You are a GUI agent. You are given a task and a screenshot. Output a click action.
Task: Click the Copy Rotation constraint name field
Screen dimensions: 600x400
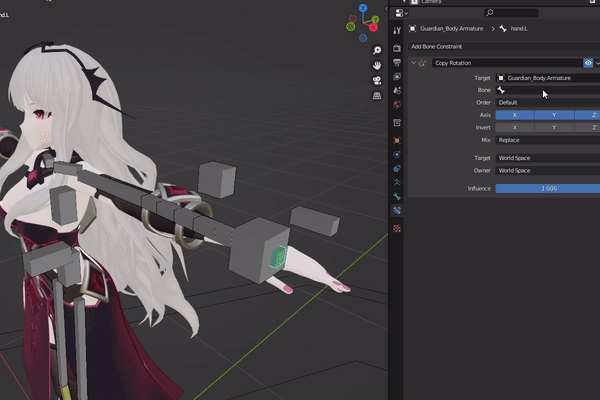click(x=507, y=63)
